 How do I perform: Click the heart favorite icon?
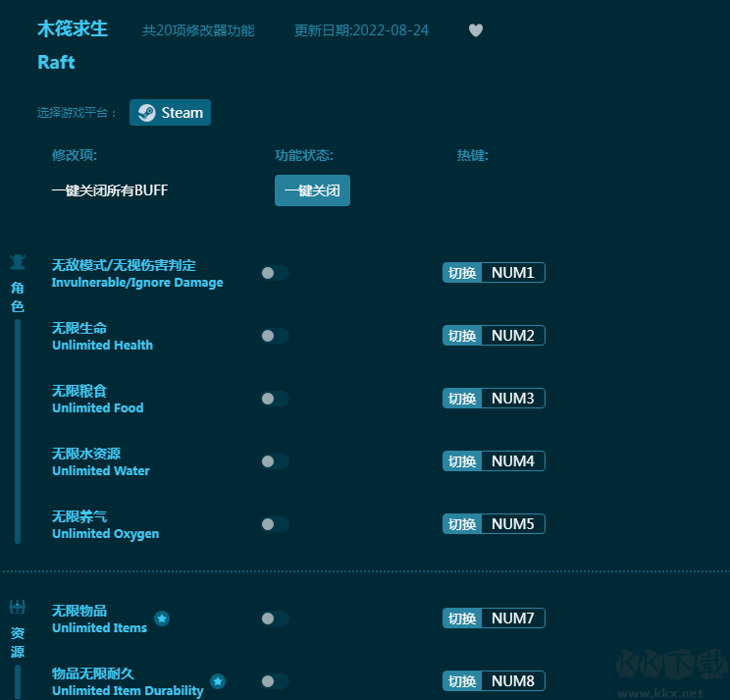[x=475, y=30]
